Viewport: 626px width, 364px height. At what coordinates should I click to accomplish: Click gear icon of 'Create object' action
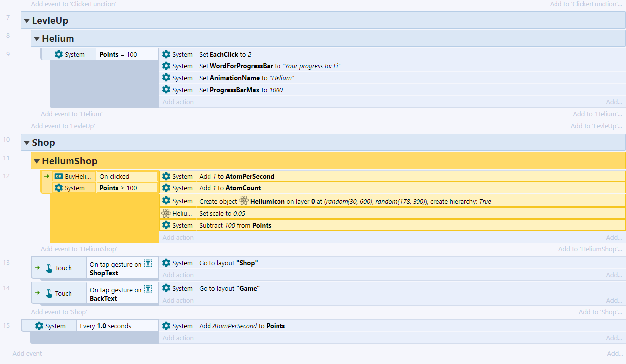pos(166,201)
